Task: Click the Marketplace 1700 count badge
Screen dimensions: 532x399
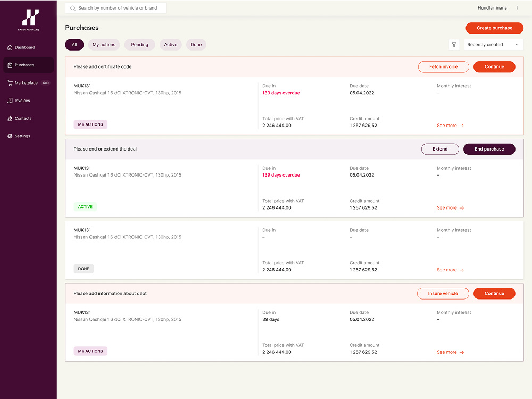Action: point(45,83)
